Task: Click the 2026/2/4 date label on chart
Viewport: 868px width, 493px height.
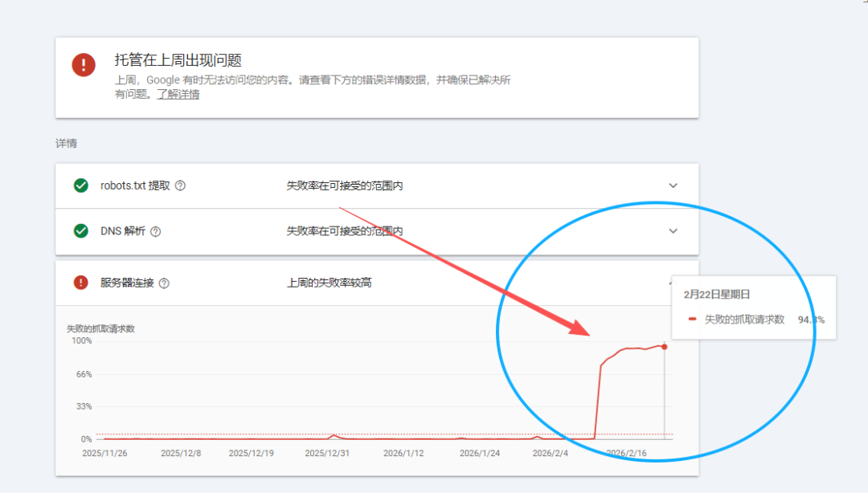Action: click(551, 453)
